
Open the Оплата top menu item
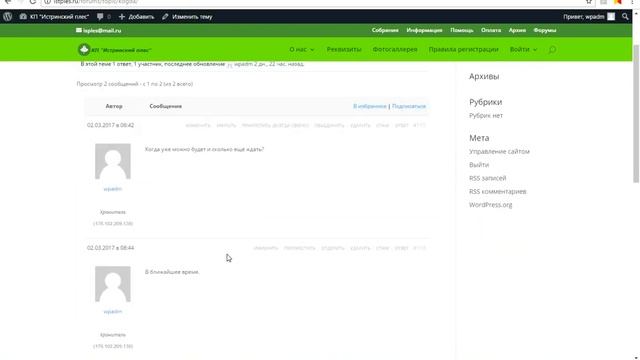[491, 30]
